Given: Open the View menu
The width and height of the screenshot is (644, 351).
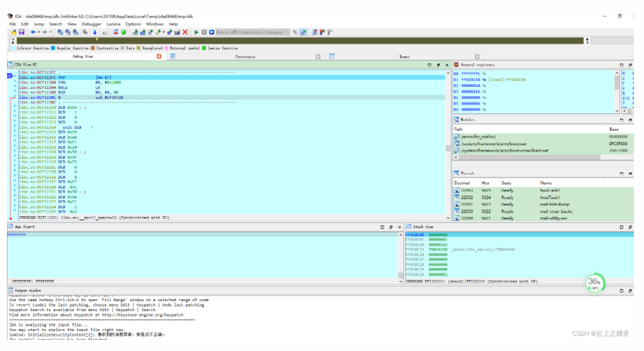Looking at the screenshot, I should (x=72, y=25).
